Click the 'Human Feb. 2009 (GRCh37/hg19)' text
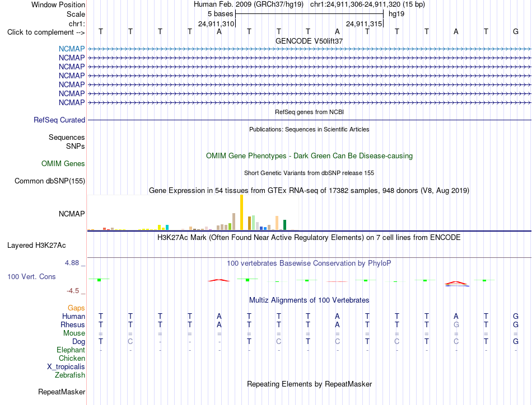The image size is (532, 405). pyautogui.click(x=248, y=4)
